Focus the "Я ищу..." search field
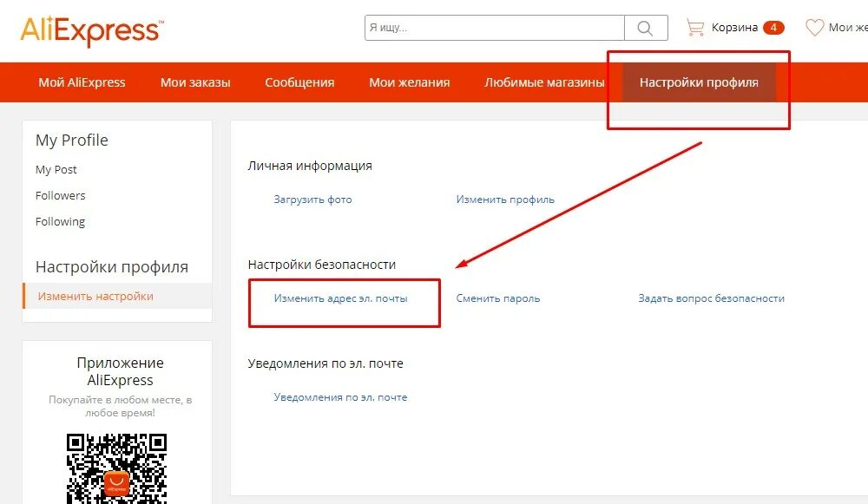868x504 pixels. point(495,28)
